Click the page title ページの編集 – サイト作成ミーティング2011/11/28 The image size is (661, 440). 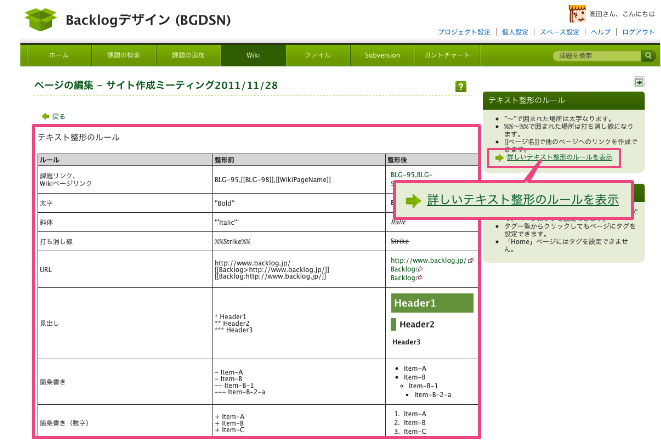(x=156, y=86)
